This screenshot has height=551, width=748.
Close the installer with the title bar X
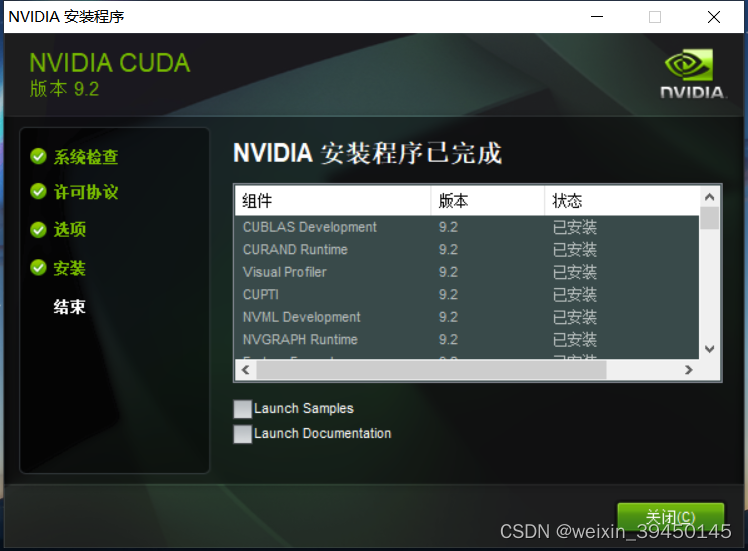point(714,17)
